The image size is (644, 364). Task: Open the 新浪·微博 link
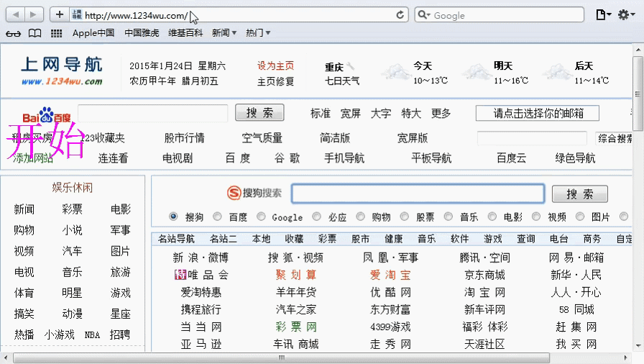201,258
